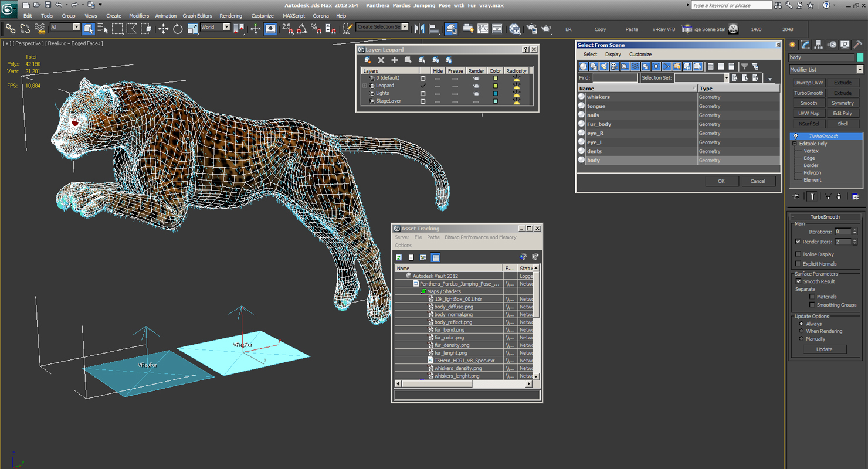Toggle Explicit Normals checkbox
Screen dimensions: 868x469
pyautogui.click(x=798, y=264)
